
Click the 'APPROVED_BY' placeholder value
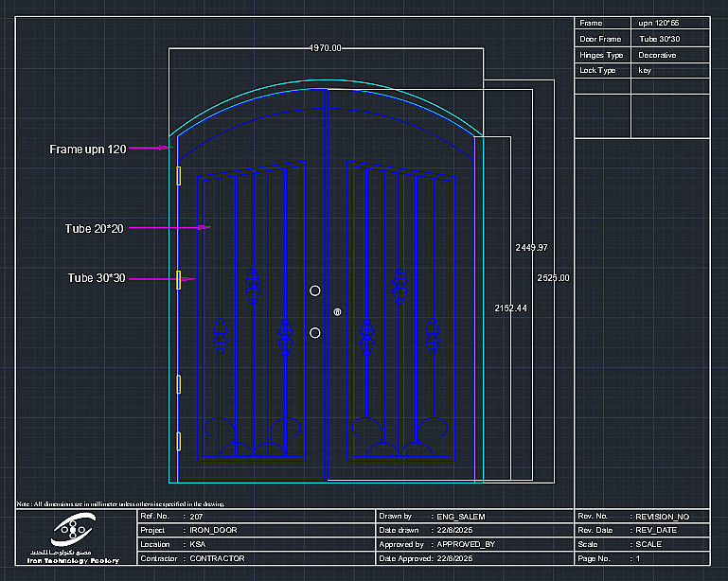466,544
